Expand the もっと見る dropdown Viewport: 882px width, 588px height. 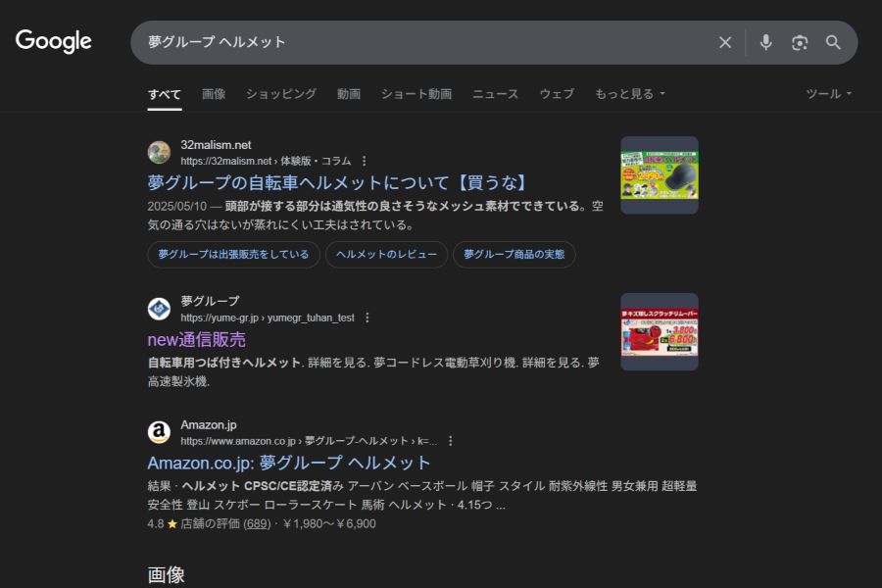[630, 94]
